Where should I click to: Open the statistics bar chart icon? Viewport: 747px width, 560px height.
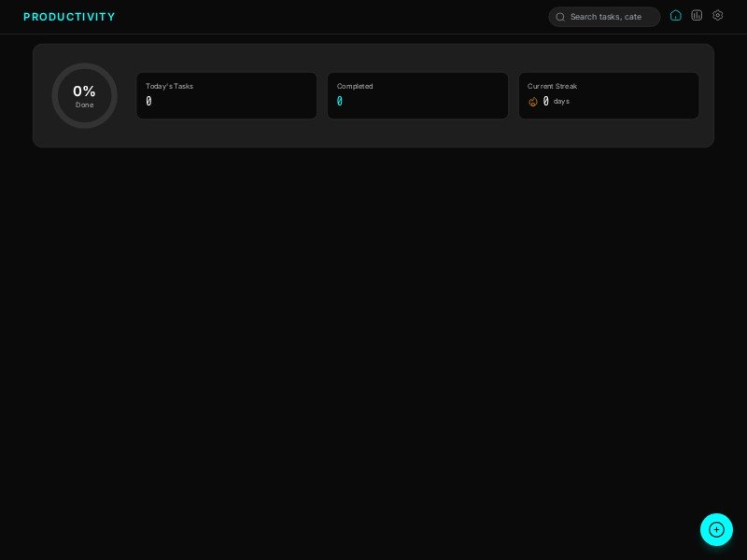click(x=697, y=16)
